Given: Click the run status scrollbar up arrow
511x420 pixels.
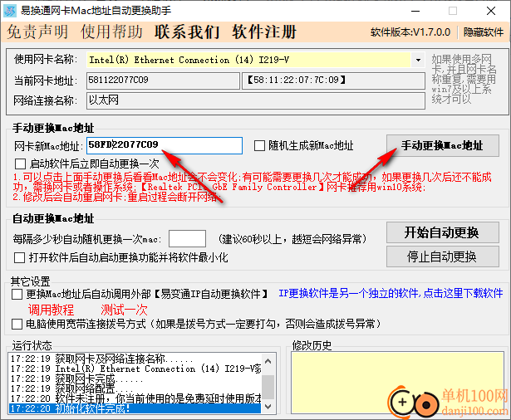Looking at the screenshot, I should [268, 361].
